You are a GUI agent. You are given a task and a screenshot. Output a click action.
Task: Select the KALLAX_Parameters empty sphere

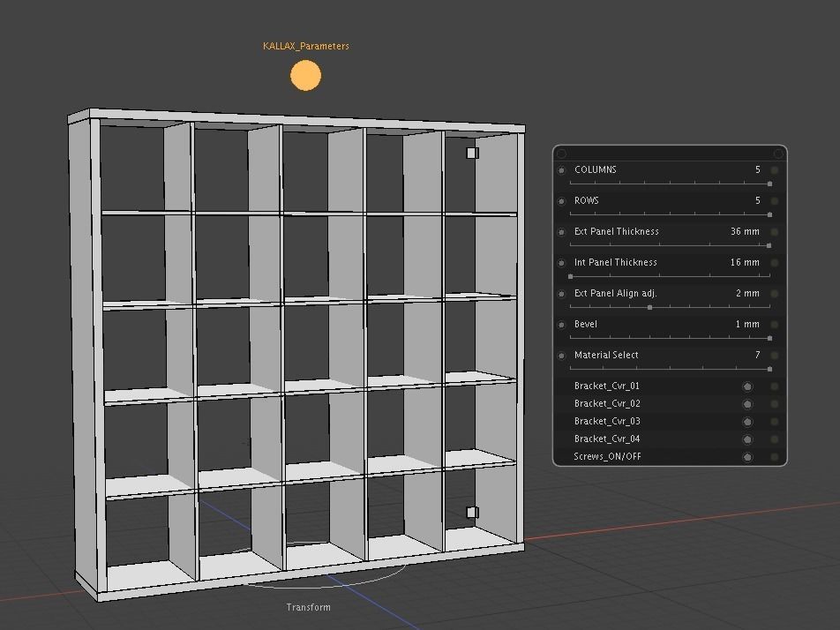point(305,75)
